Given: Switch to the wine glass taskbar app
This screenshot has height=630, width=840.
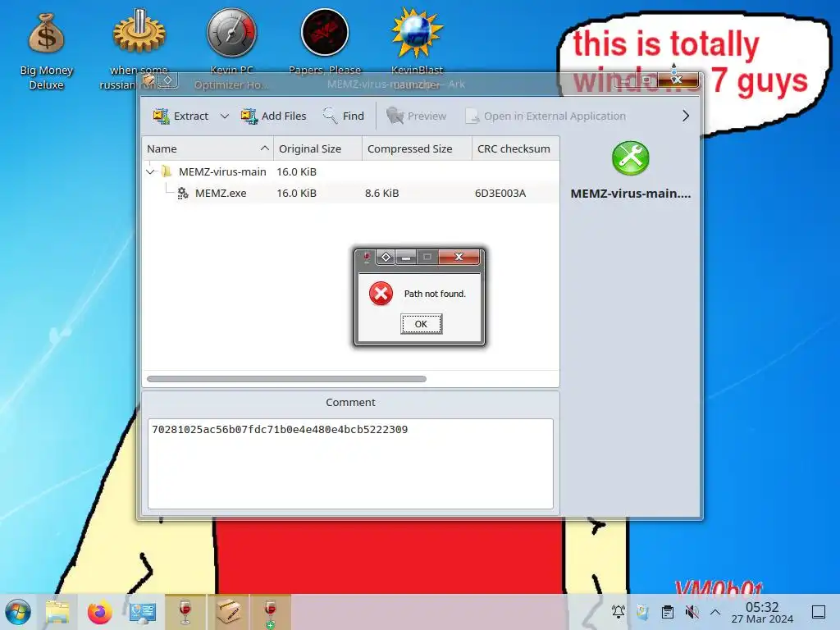Looking at the screenshot, I should 185,612.
